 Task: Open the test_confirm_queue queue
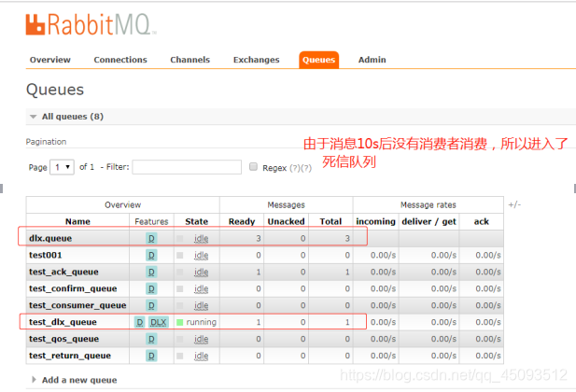[x=73, y=288]
